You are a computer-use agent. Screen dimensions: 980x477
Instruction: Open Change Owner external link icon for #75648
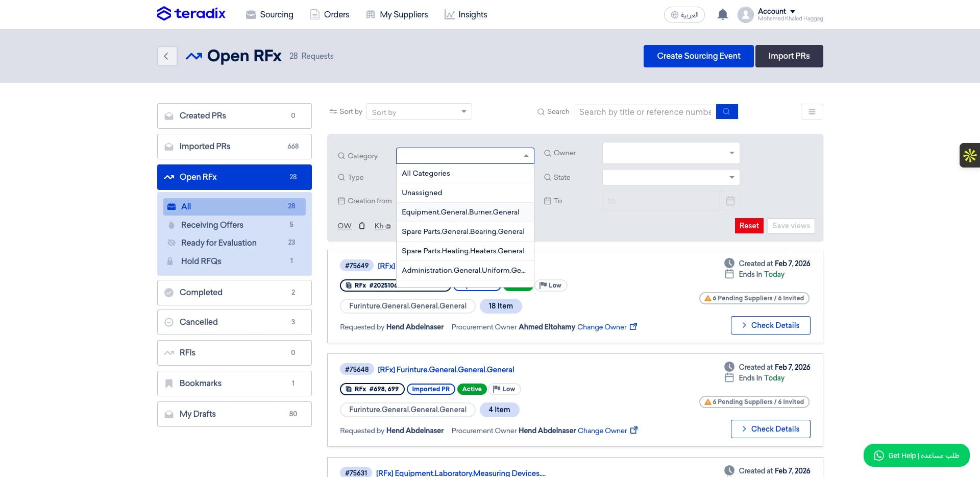coord(634,430)
